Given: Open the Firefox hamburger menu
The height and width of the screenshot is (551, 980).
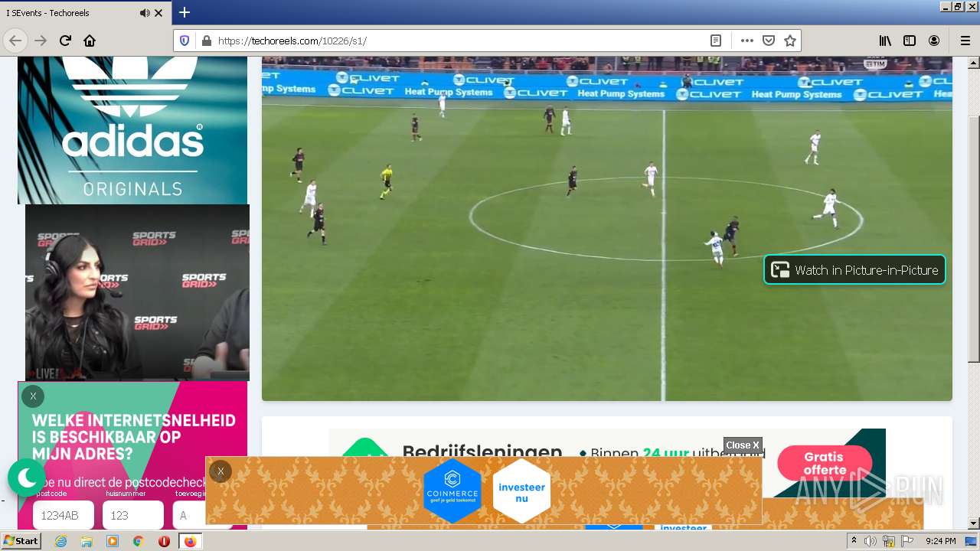Looking at the screenshot, I should pos(965,41).
